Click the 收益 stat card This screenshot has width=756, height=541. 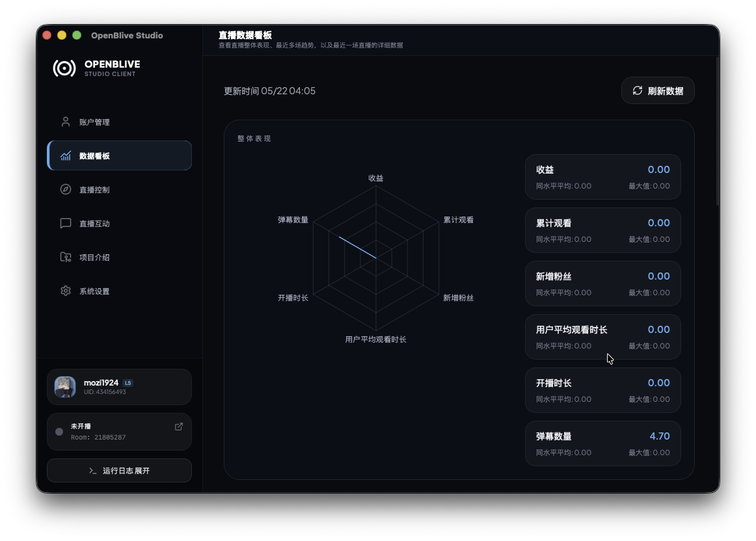[x=602, y=177]
